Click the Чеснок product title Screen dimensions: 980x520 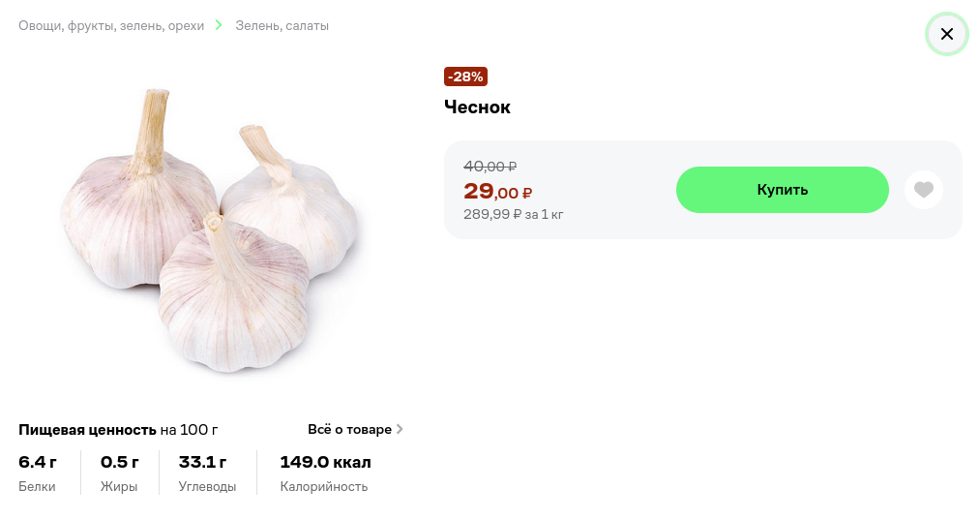(x=477, y=107)
